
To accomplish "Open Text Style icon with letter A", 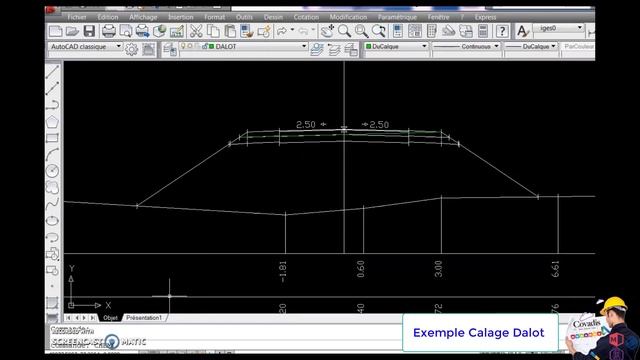I will click(522, 31).
